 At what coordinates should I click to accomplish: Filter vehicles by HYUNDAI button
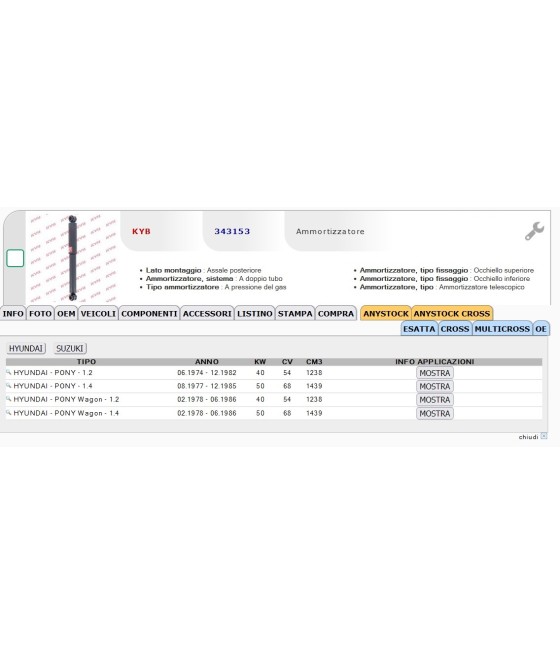click(x=26, y=348)
